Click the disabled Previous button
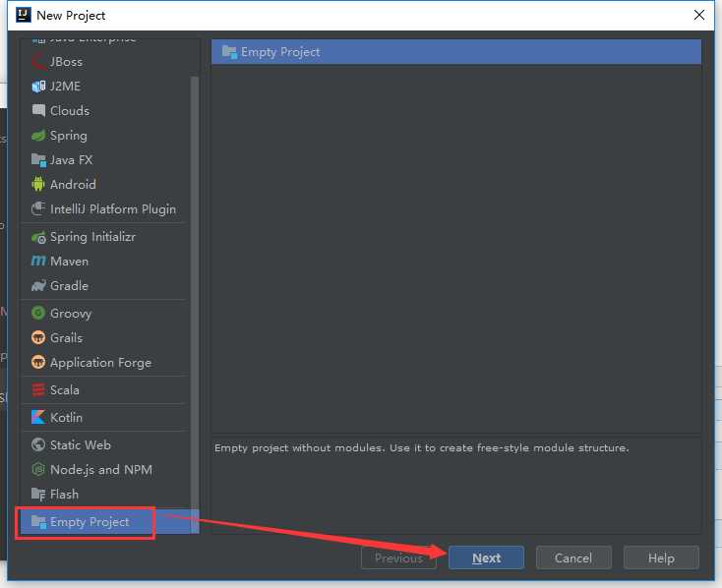The image size is (722, 588). point(398,558)
